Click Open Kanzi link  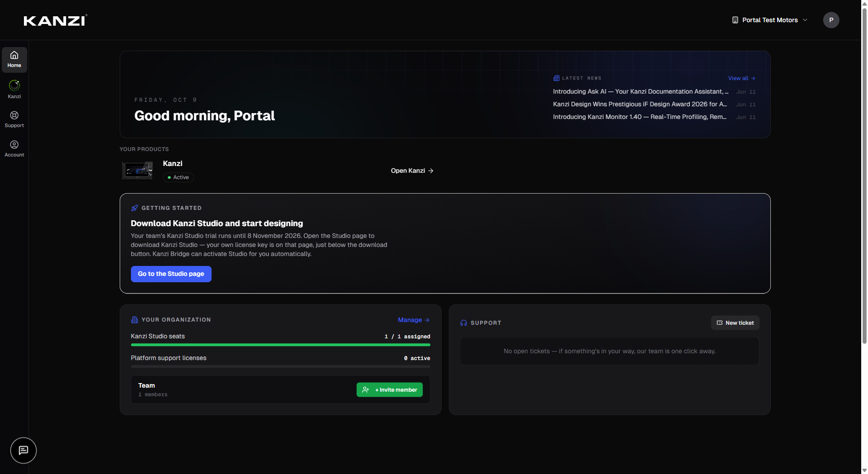(x=412, y=171)
